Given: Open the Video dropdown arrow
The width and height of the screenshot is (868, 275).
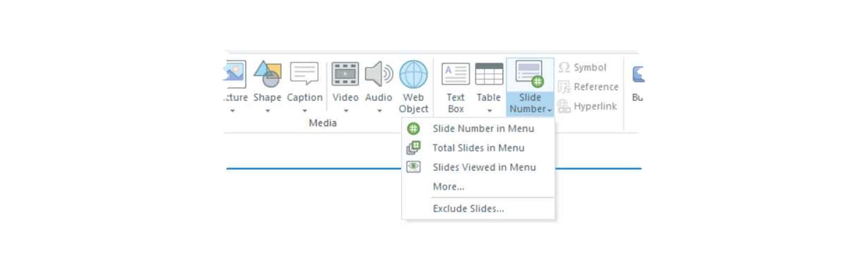Looking at the screenshot, I should point(346,111).
